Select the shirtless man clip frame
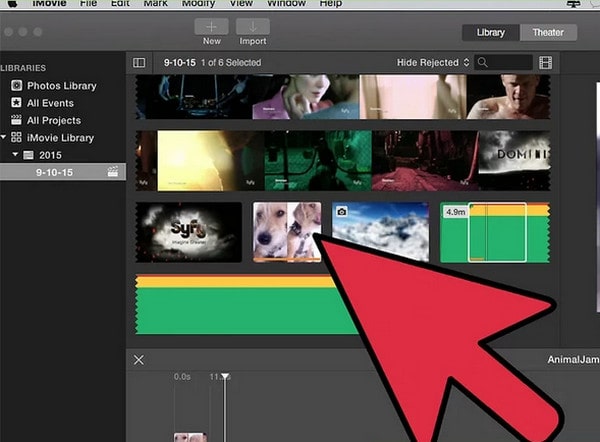The width and height of the screenshot is (600, 442). (x=508, y=97)
